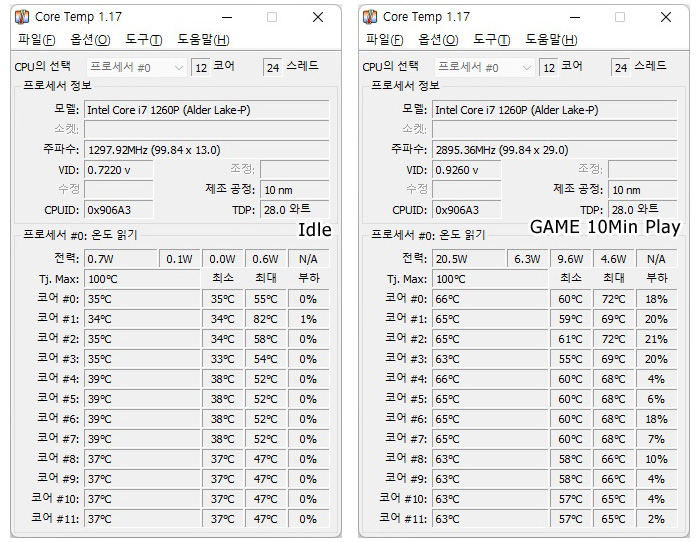The width and height of the screenshot is (700, 542).
Task: Minimize the left Core Temp window
Action: tap(227, 17)
